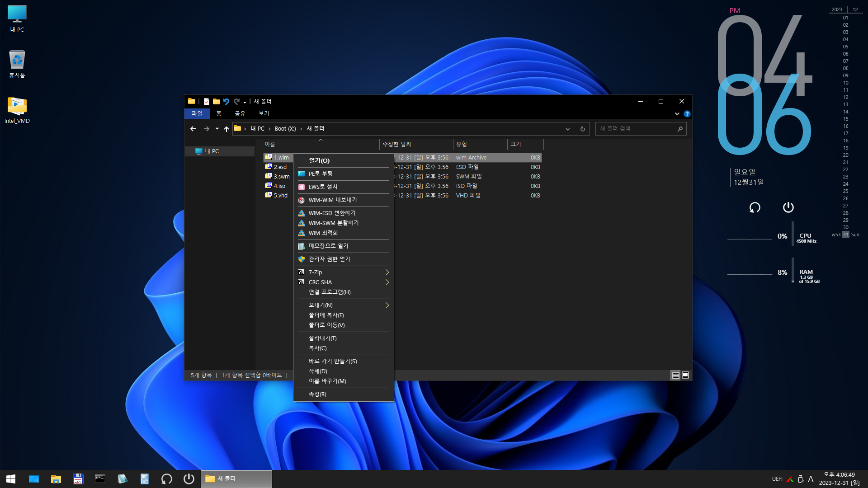Click the taskbar power icon

pyautogui.click(x=189, y=479)
